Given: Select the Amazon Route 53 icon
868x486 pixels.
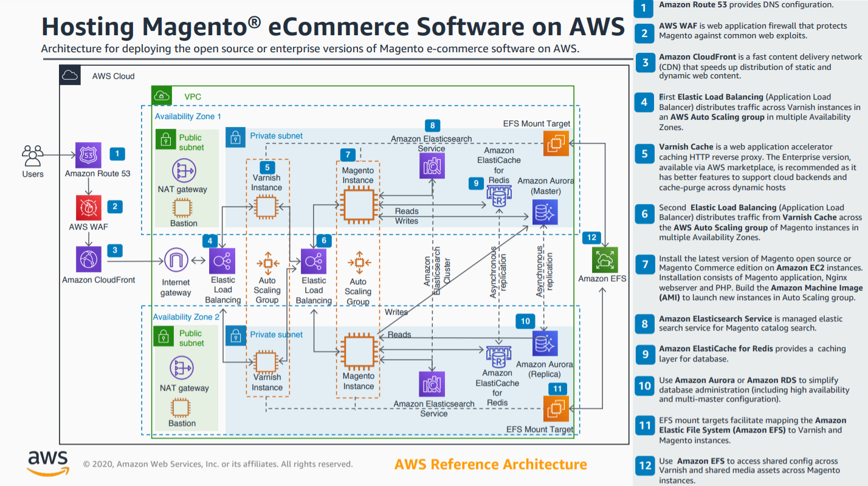Looking at the screenshot, I should tap(89, 156).
